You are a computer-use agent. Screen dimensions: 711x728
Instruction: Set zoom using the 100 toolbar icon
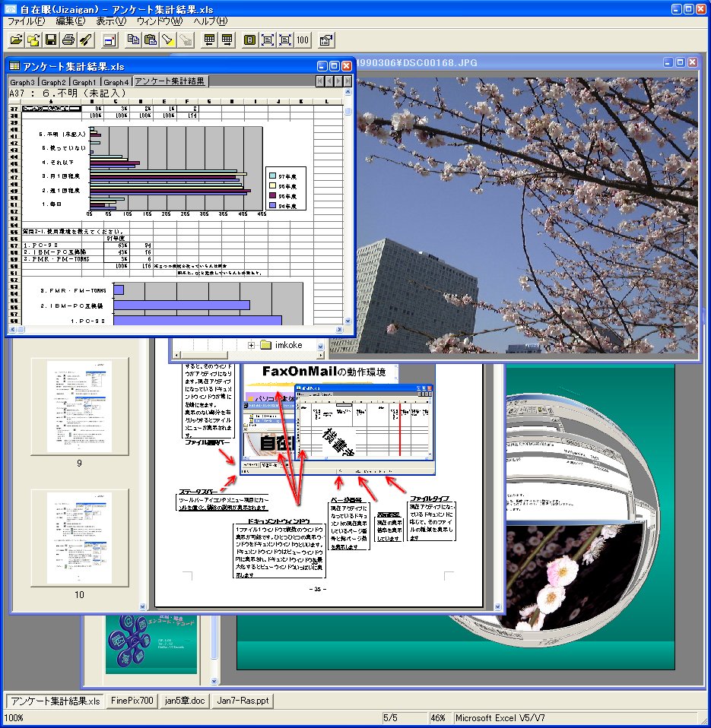(x=303, y=40)
